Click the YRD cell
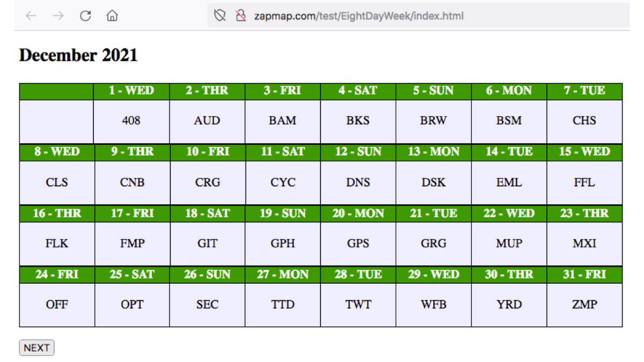The width and height of the screenshot is (644, 362). [509, 305]
